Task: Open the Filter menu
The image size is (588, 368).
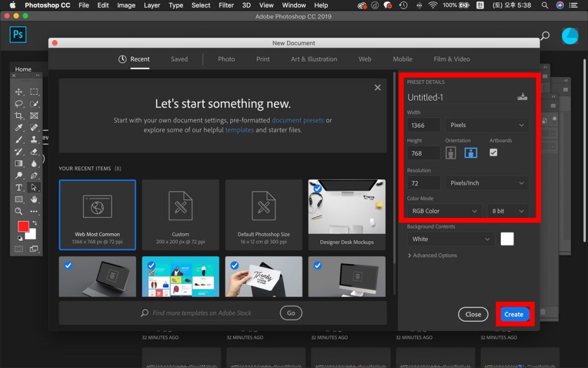Action: coord(226,5)
